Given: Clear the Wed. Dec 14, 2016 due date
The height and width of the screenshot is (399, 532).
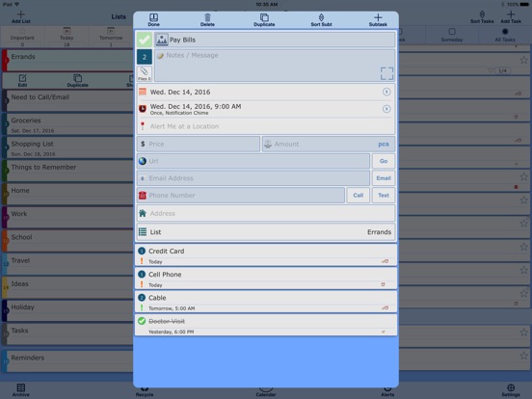Looking at the screenshot, I should point(386,92).
